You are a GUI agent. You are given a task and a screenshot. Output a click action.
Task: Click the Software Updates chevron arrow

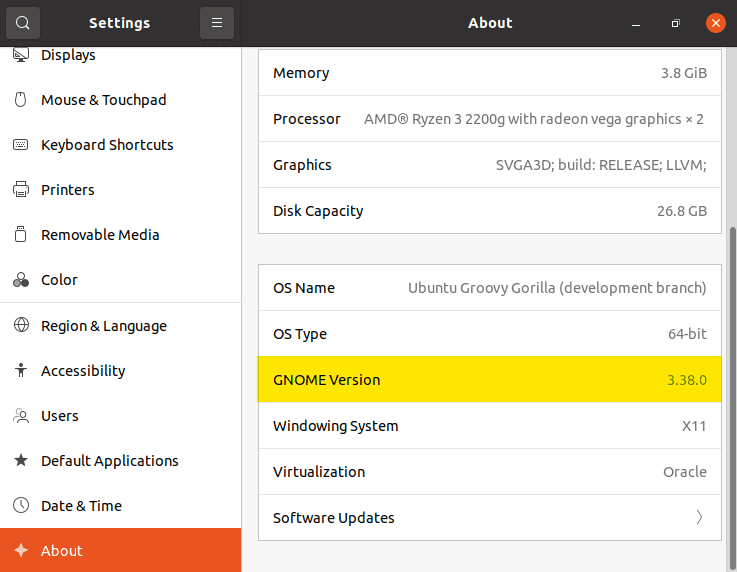coord(699,517)
